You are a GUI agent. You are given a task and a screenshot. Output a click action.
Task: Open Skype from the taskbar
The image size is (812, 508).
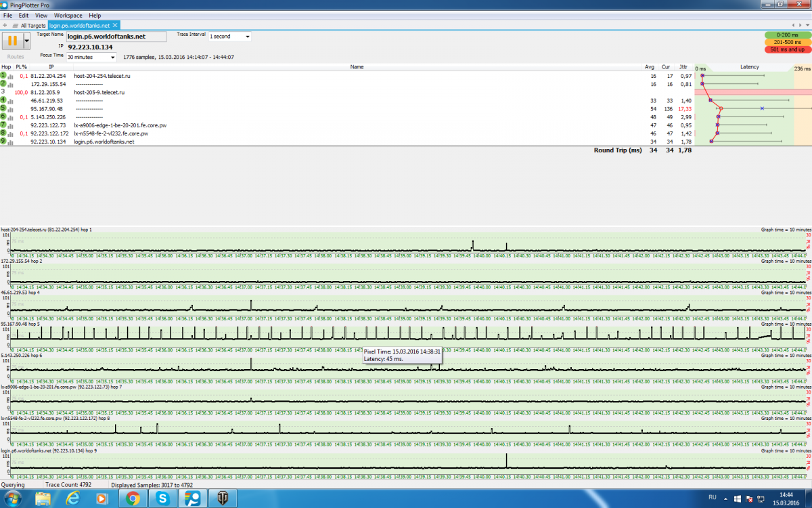point(162,498)
